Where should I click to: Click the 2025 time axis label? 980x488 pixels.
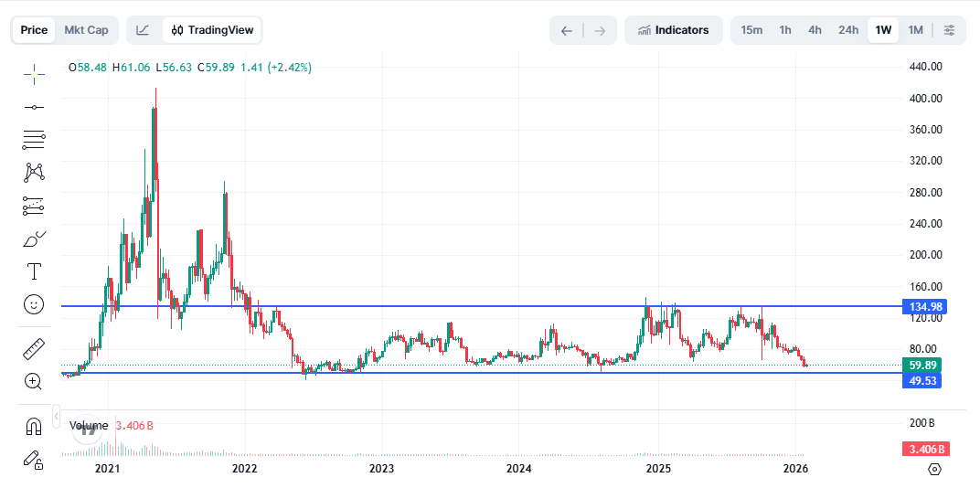pyautogui.click(x=657, y=469)
